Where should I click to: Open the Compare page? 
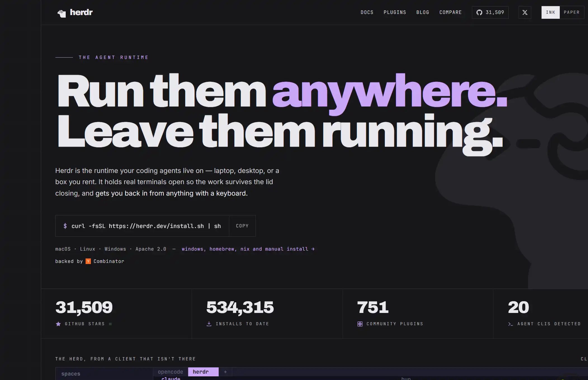click(x=450, y=12)
